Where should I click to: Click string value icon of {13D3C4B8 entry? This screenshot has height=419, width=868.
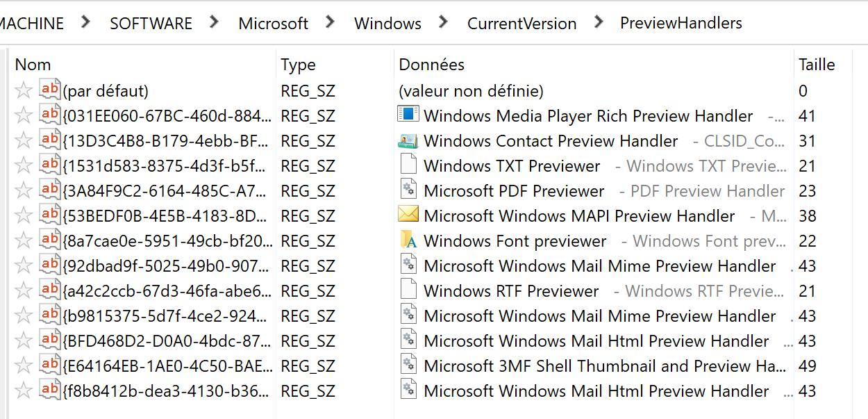point(50,140)
